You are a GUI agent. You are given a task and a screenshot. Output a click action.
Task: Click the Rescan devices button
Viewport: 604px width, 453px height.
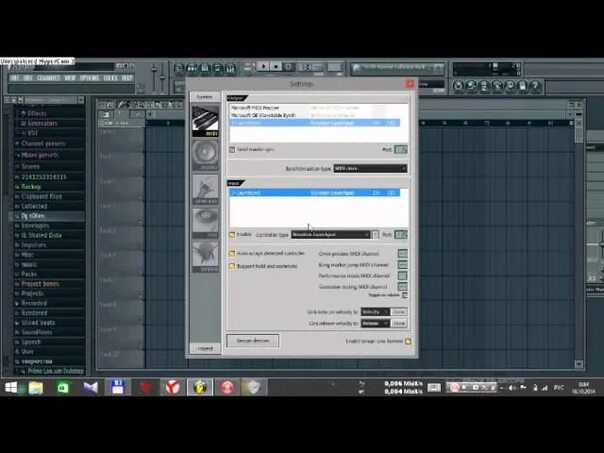pos(253,341)
